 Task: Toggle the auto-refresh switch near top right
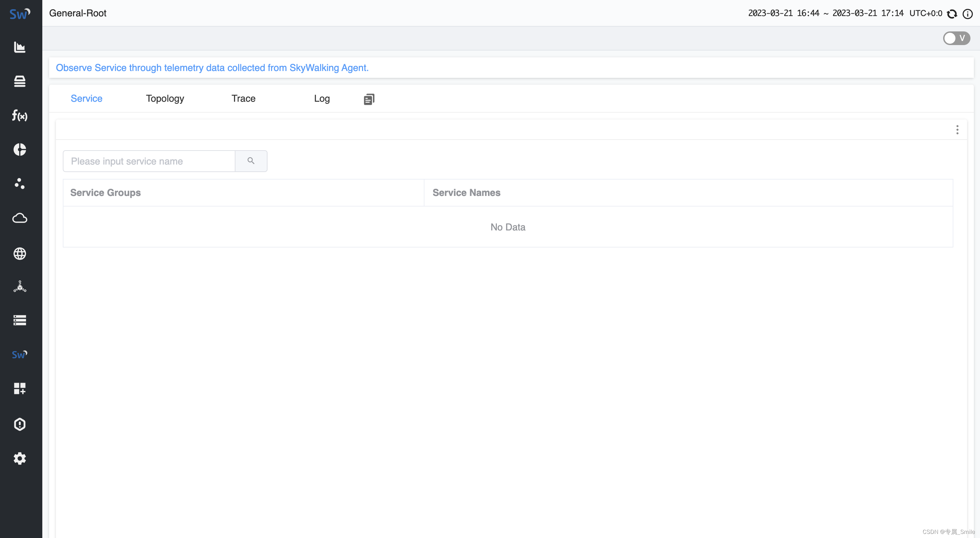956,38
